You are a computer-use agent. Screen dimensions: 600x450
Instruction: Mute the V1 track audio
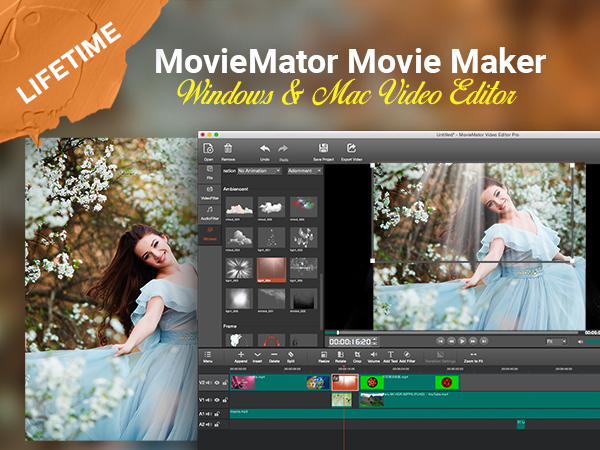click(x=209, y=400)
